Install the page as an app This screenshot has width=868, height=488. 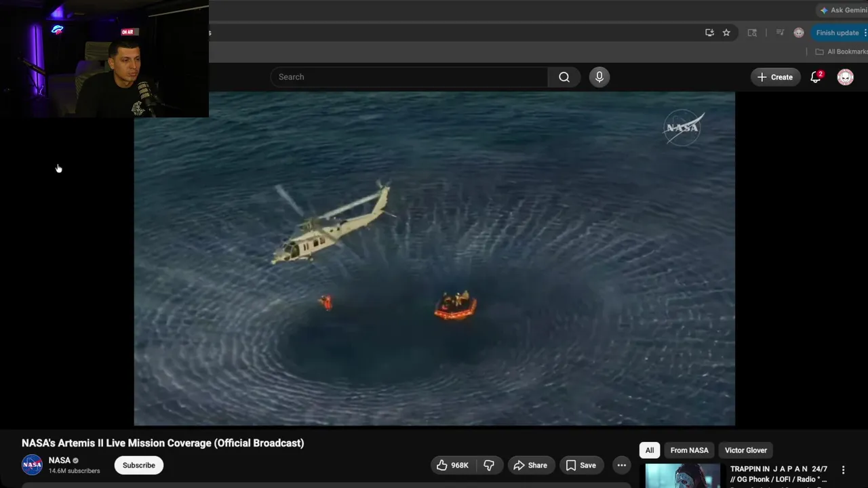tap(709, 33)
